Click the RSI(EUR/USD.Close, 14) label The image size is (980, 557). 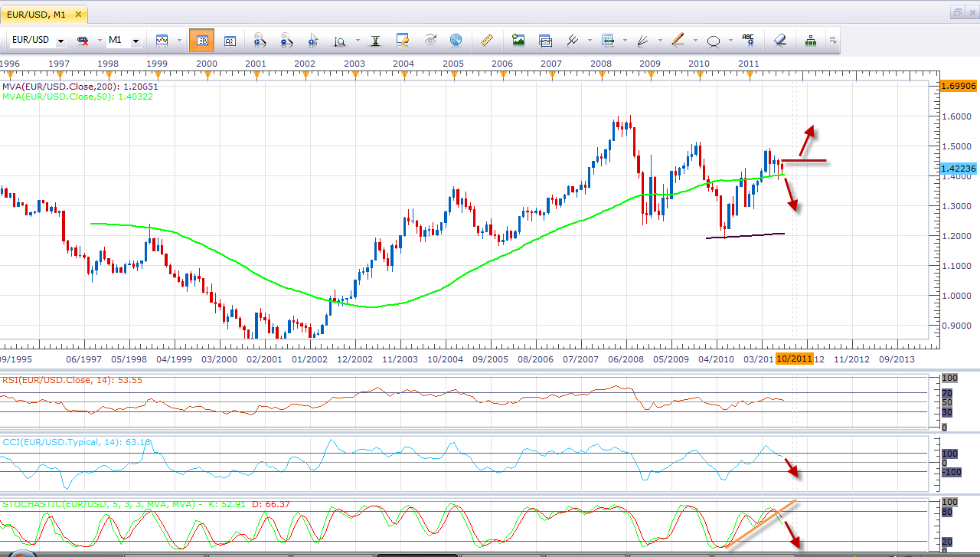click(x=72, y=380)
